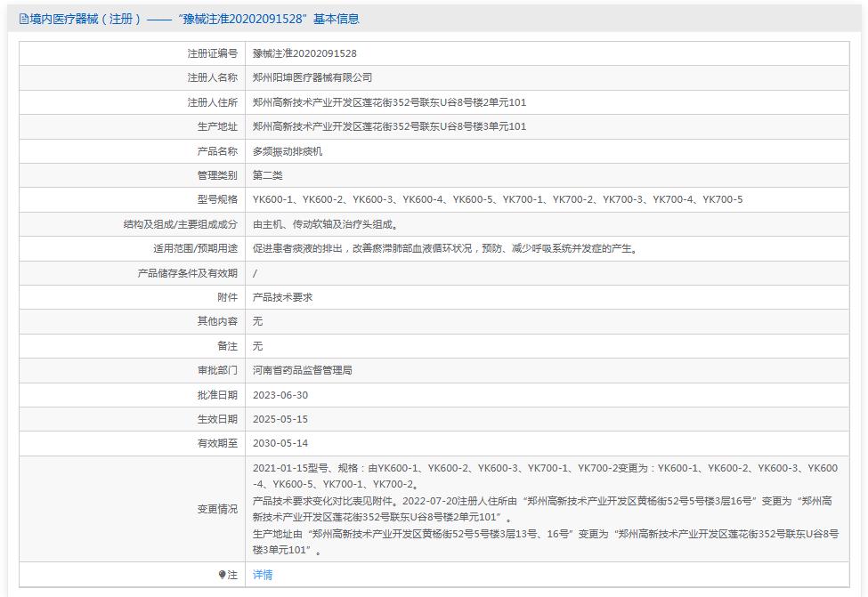
Task: Select model list starting with YK600-1
Action: click(x=498, y=199)
